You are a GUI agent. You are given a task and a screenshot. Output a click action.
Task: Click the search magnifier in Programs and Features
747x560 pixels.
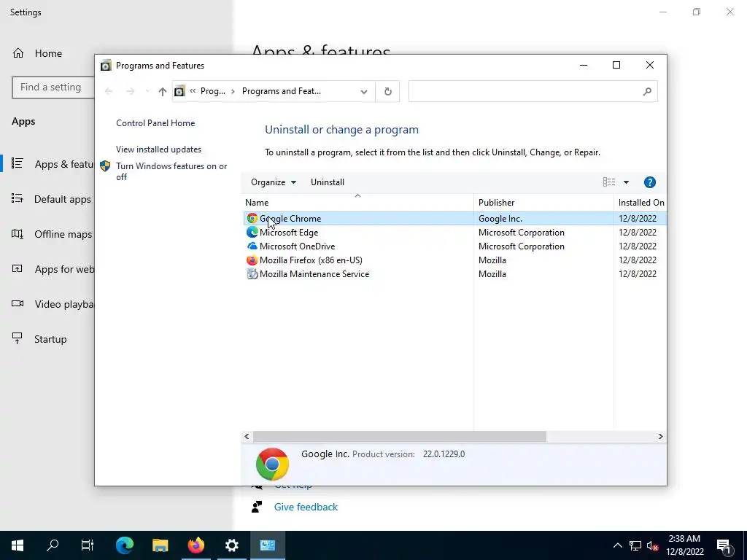pos(646,91)
